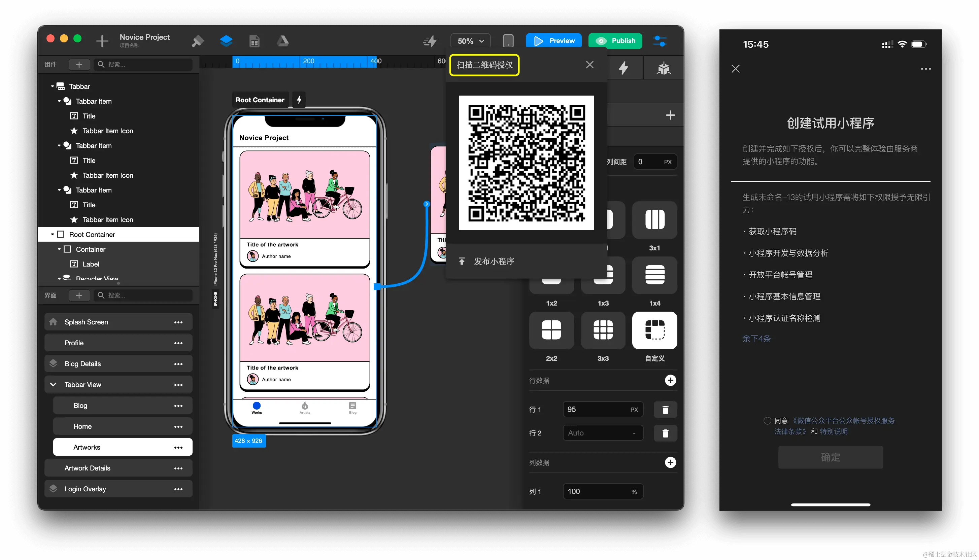
Task: Click the 余下4条 link
Action: tap(756, 339)
